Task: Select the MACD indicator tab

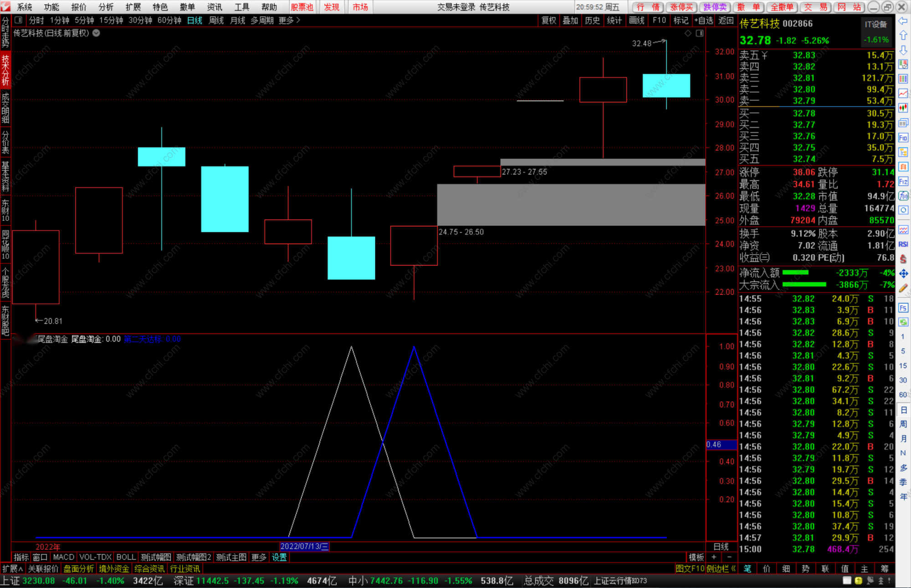Action: click(63, 557)
